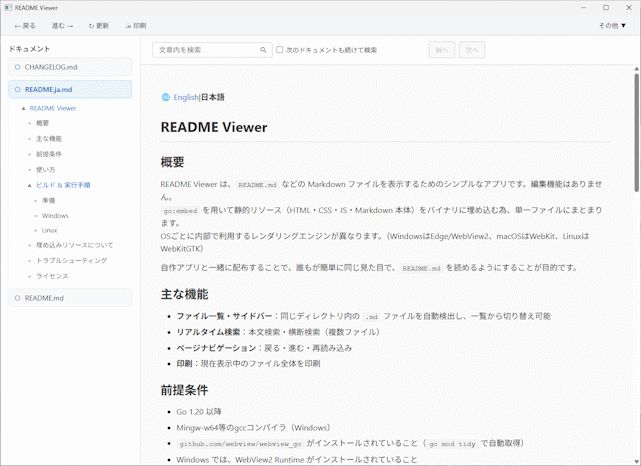The height and width of the screenshot is (466, 641).
Task: Enable 次のドキュメントも続けて検索 checkbox
Action: click(280, 50)
